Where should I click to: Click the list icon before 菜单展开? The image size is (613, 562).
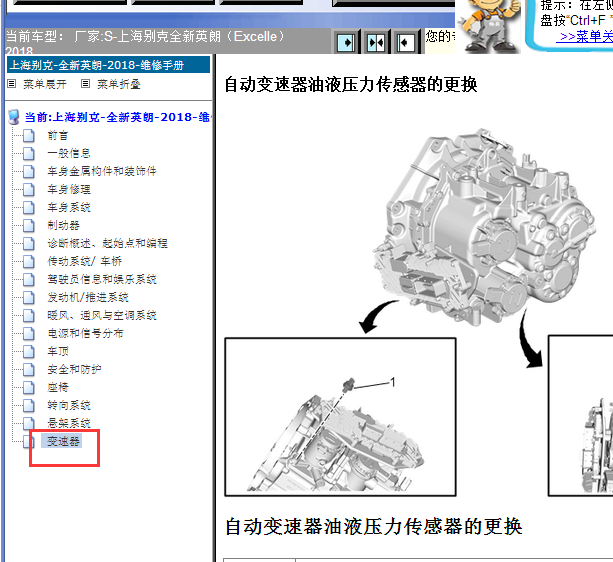point(12,84)
